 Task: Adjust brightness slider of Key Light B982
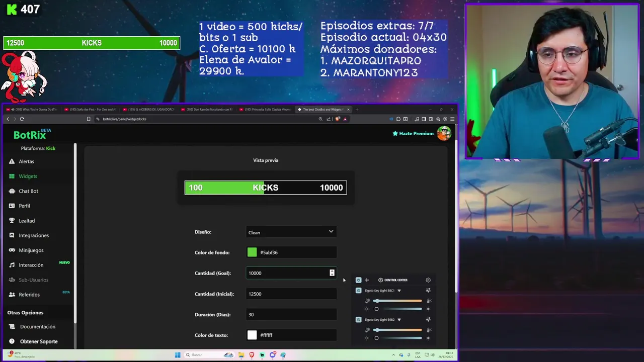coord(397,338)
